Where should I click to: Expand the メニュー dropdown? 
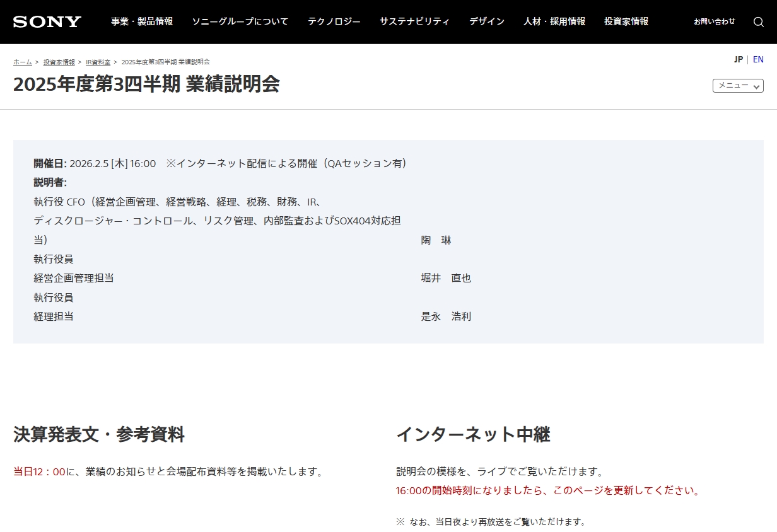(x=738, y=86)
